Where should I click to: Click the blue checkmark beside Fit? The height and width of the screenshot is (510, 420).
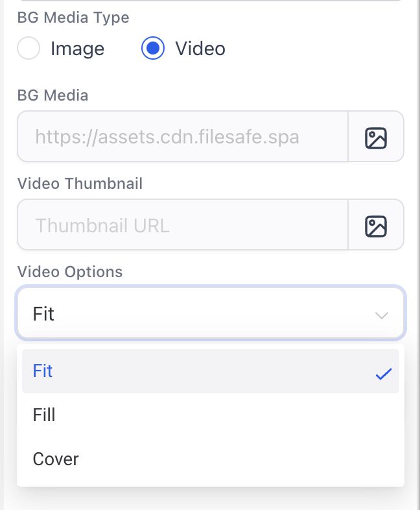tap(384, 373)
